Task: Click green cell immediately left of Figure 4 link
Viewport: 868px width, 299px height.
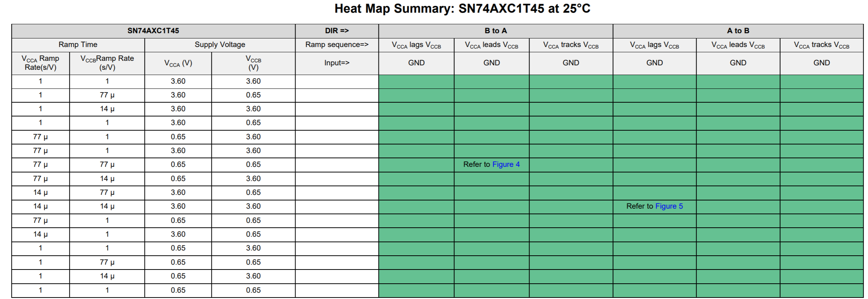Action: coord(416,165)
